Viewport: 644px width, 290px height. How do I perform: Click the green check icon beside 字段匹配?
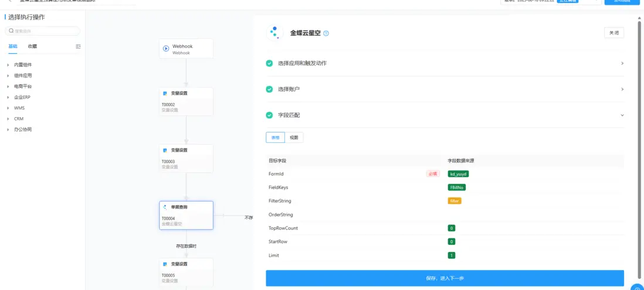click(x=269, y=115)
